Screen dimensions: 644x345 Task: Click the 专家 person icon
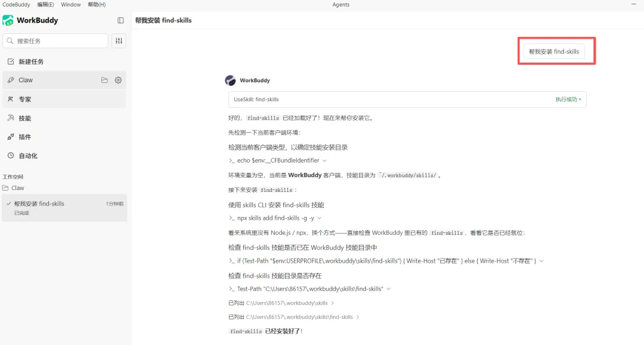pyautogui.click(x=11, y=99)
